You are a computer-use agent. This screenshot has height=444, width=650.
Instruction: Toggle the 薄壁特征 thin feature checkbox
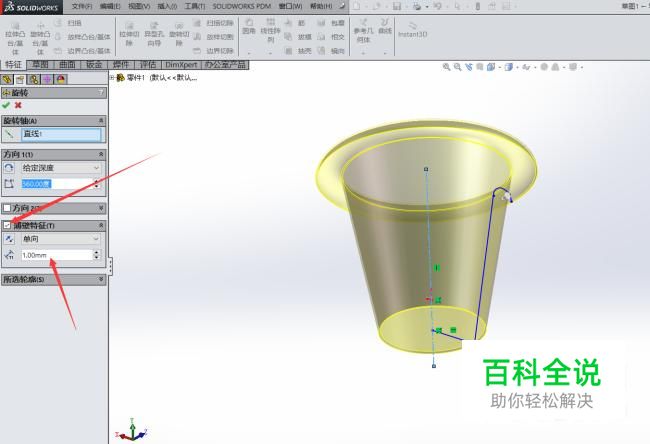pyautogui.click(x=7, y=226)
